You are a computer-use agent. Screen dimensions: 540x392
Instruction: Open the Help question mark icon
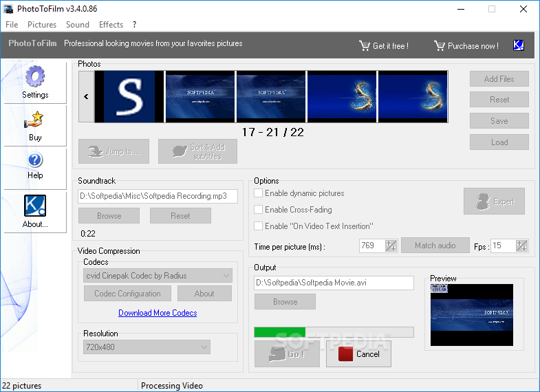point(35,160)
